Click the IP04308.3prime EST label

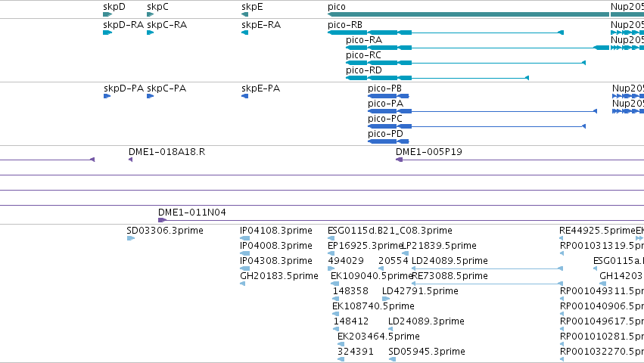(x=276, y=261)
